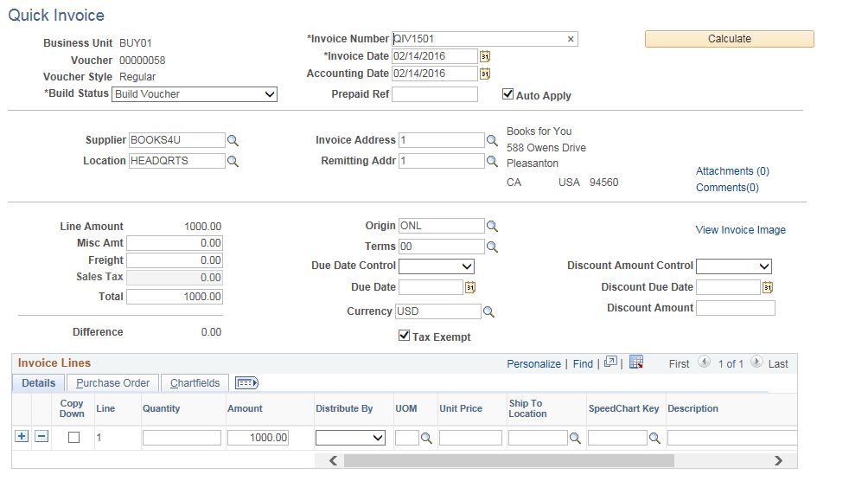
Task: Open Invoice Lines grid in new window
Action: (610, 362)
